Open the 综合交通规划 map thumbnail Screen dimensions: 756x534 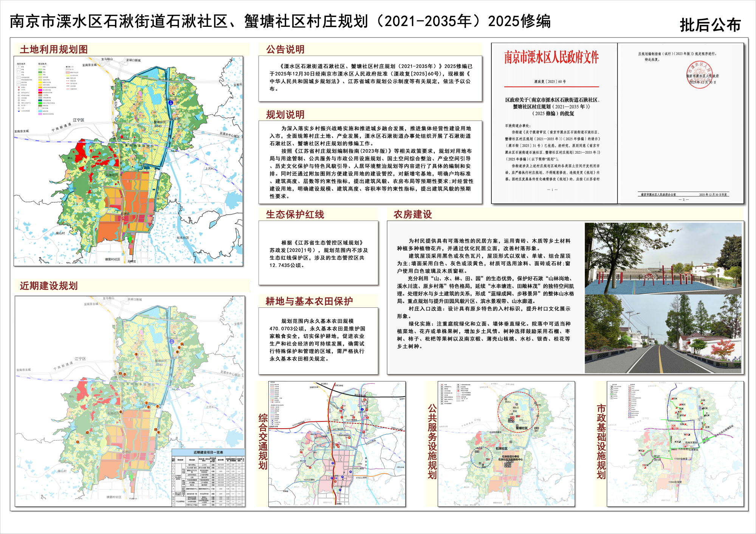[337, 444]
